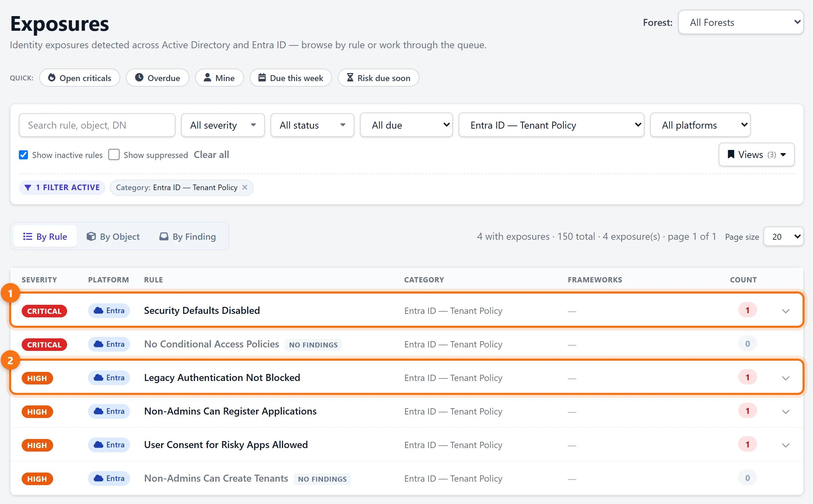Click the NO FINDINGS tag on Create Tenants
Viewport: 813px width, 504px height.
click(322, 479)
